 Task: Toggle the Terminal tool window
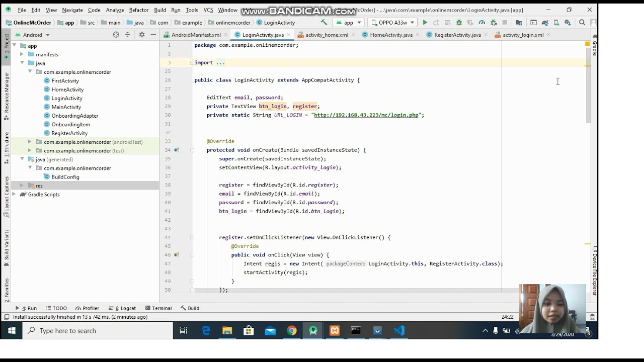(158, 308)
